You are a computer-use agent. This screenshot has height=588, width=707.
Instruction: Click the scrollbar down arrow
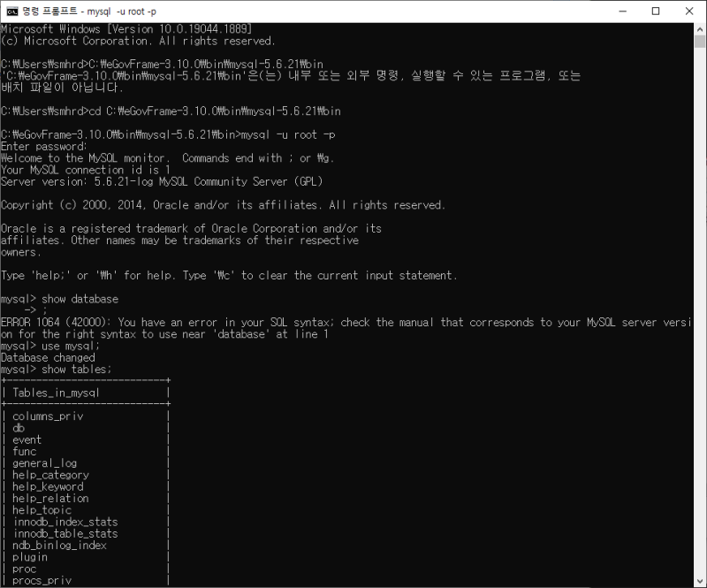click(700, 581)
